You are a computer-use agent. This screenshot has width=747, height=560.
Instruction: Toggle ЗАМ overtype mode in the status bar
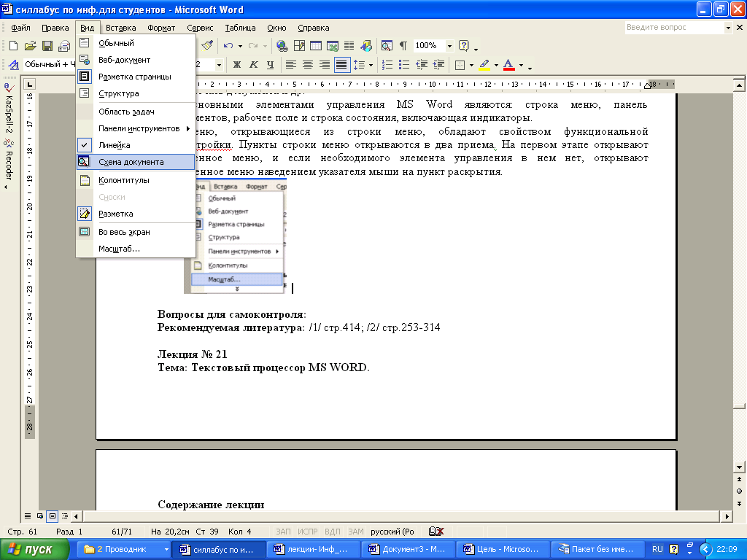355,532
